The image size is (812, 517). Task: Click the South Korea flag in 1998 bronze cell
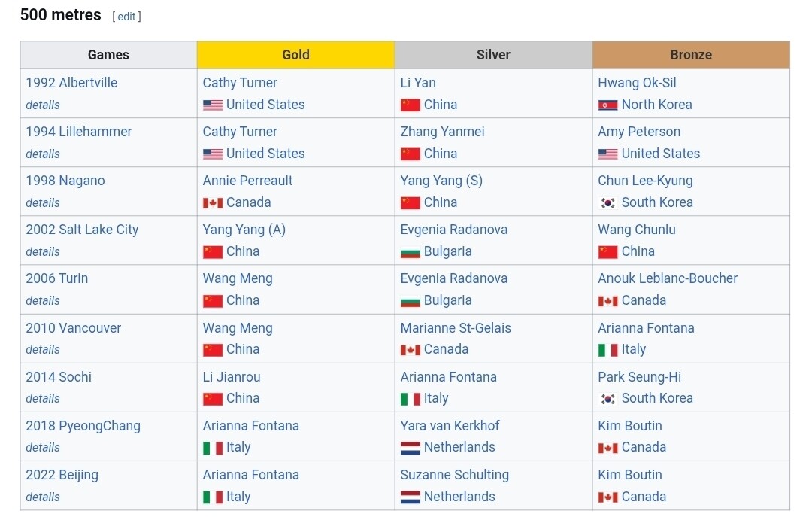point(607,203)
